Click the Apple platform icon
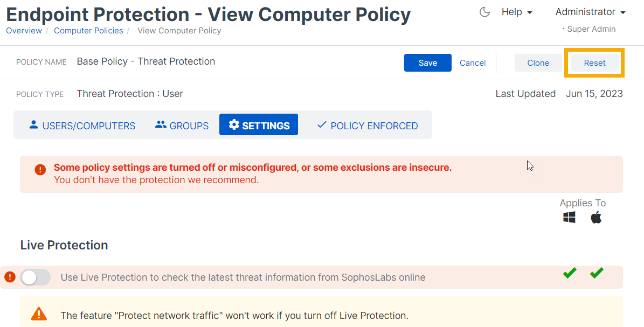Viewport: 644px width, 327px height. 596,218
